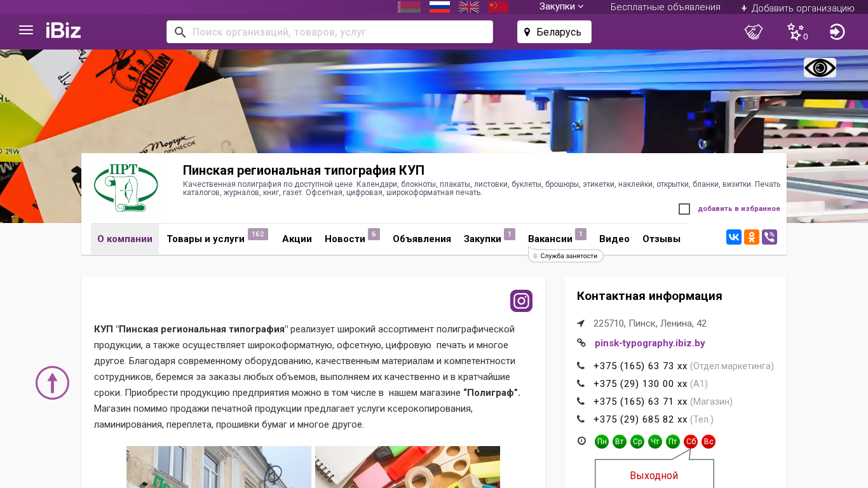Image resolution: width=868 pixels, height=488 pixels.
Task: Select Sunday (Вс) schedule circle
Action: click(709, 442)
